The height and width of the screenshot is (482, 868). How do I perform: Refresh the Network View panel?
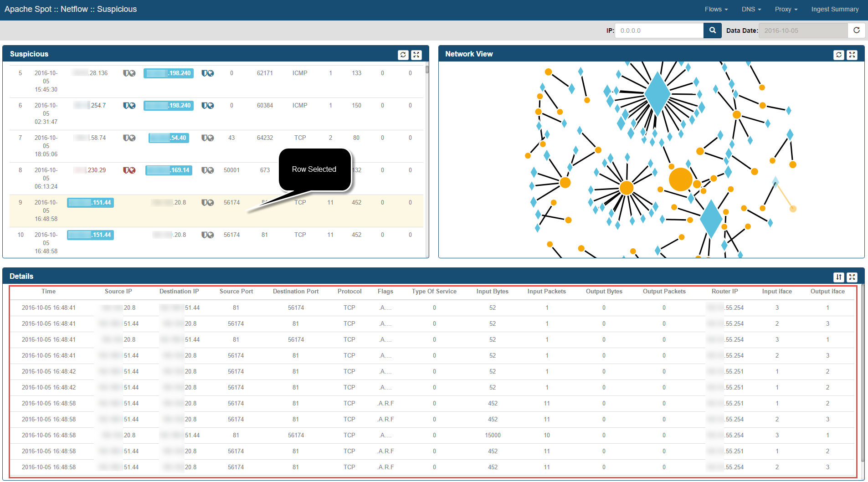click(838, 55)
